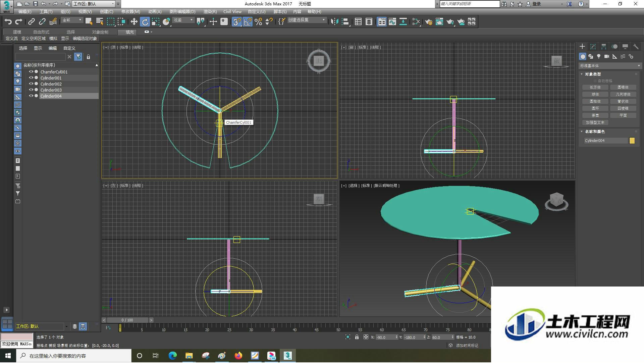The width and height of the screenshot is (644, 363).
Task: Toggle the Spinner Snap button
Action: pos(269,22)
